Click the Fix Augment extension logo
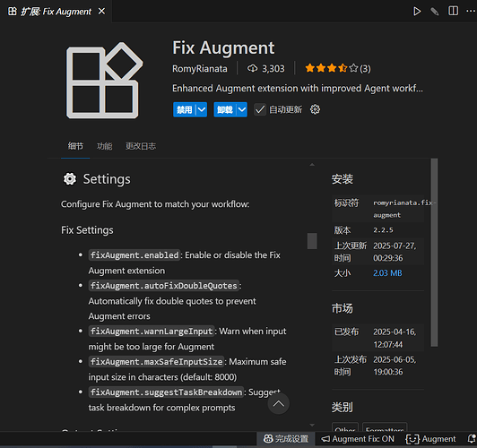Viewport: 477px width, 448px height. pyautogui.click(x=104, y=81)
